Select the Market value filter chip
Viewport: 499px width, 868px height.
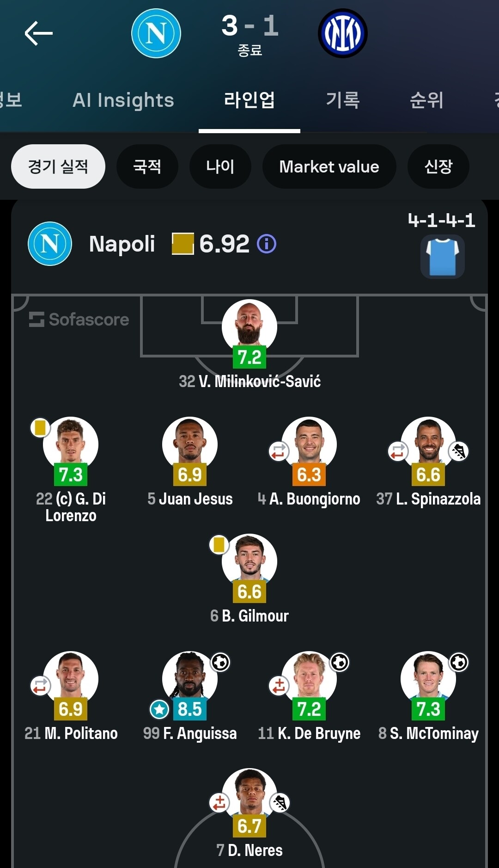tap(329, 166)
